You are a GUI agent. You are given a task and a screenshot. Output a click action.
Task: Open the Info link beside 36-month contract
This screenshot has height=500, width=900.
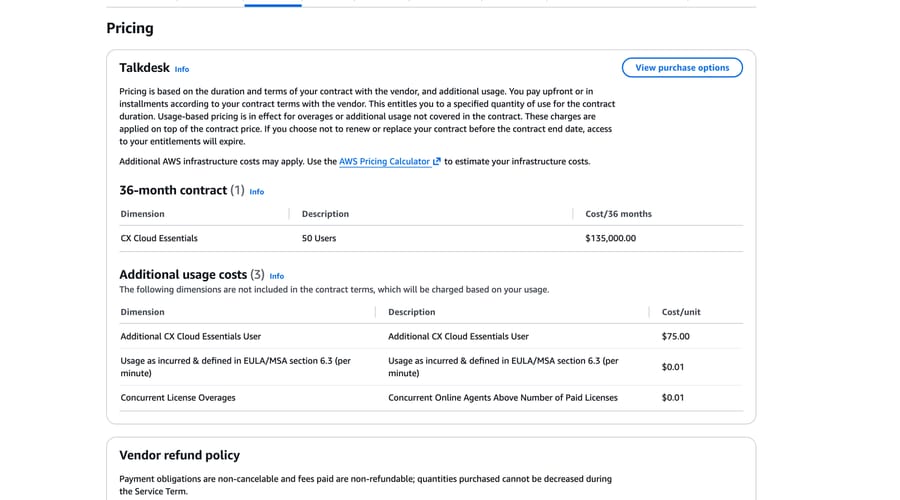257,192
